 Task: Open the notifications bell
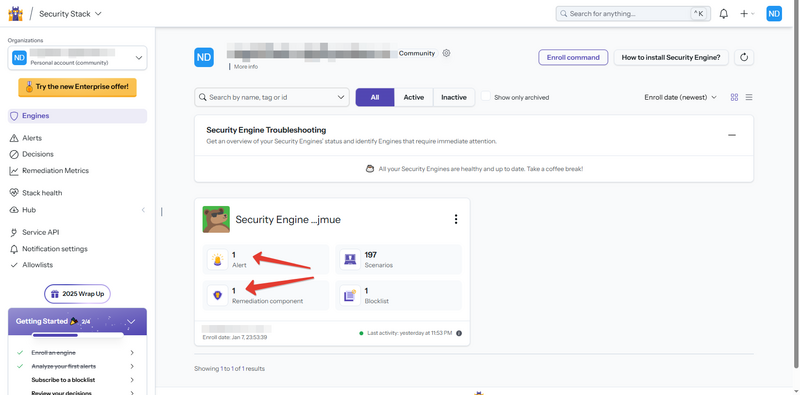(723, 14)
